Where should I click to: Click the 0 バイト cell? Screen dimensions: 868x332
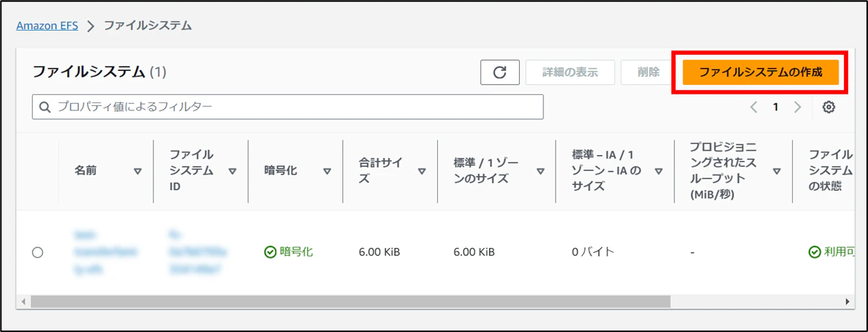click(x=593, y=252)
